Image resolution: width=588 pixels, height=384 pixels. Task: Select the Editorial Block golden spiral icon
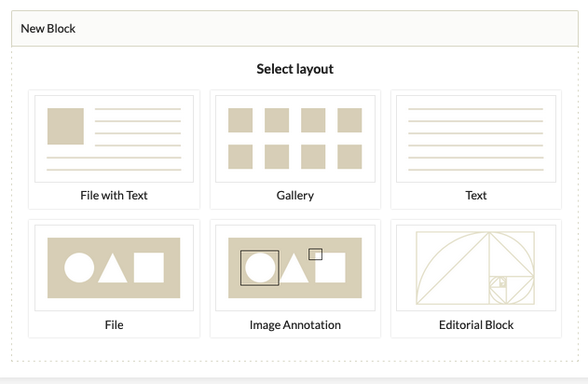click(476, 267)
